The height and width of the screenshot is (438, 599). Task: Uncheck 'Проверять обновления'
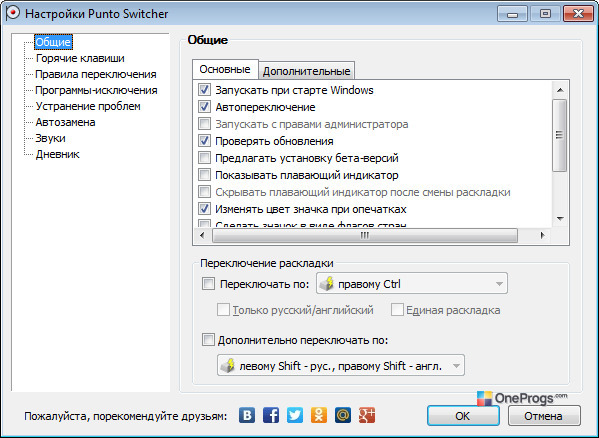point(204,141)
